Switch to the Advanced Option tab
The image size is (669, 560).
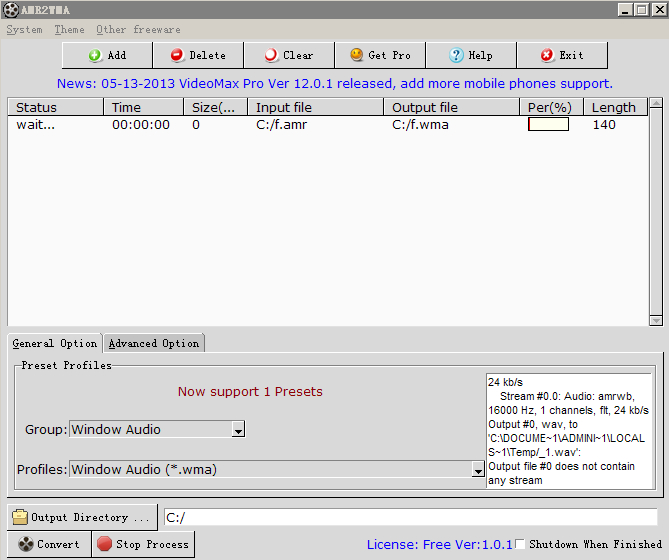point(154,343)
